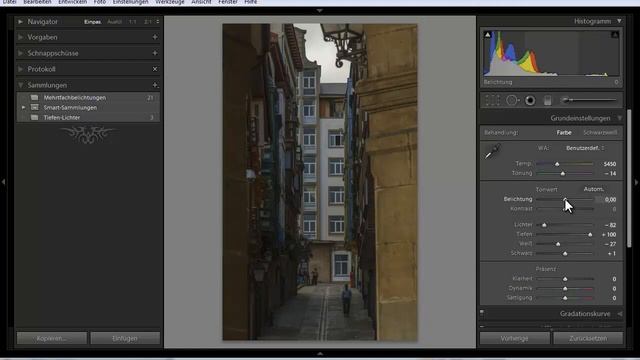Toggle highlight clipping indicator in histogram

615,35
